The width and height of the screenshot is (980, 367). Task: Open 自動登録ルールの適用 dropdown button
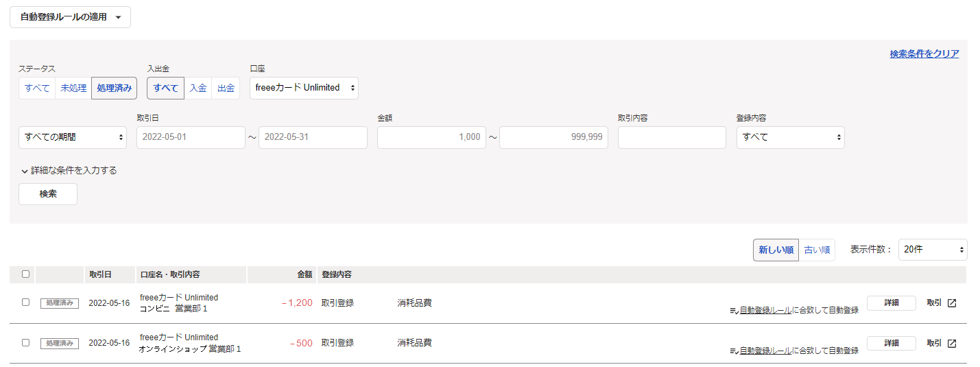70,17
